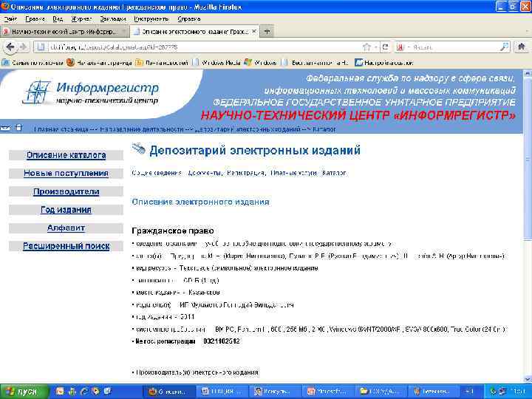The width and height of the screenshot is (532, 399).
Task: Click the envelope mail icon in breadcrumb bar
Action: click(5, 129)
